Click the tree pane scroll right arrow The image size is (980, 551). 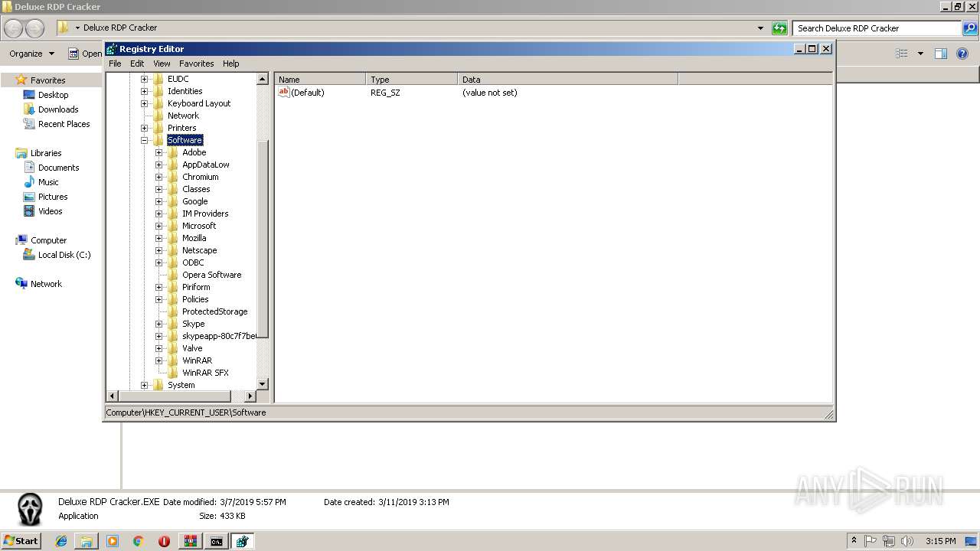(250, 396)
